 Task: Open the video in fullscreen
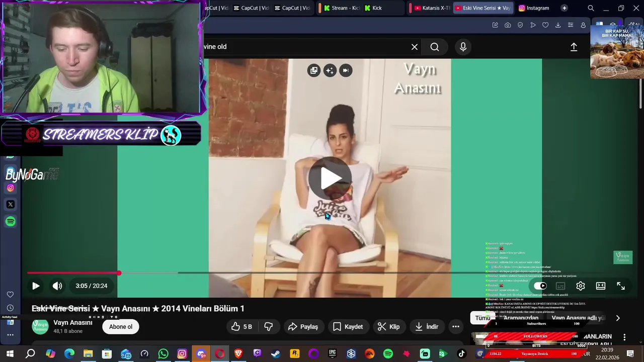coord(621,286)
